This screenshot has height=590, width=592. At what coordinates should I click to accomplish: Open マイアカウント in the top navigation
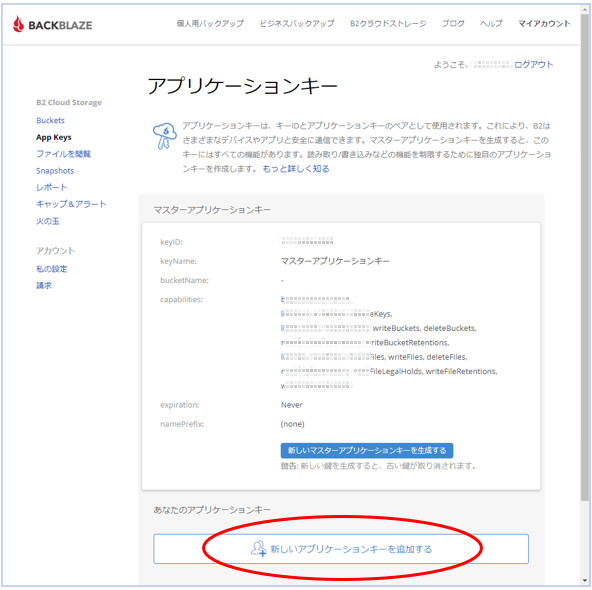pos(544,23)
